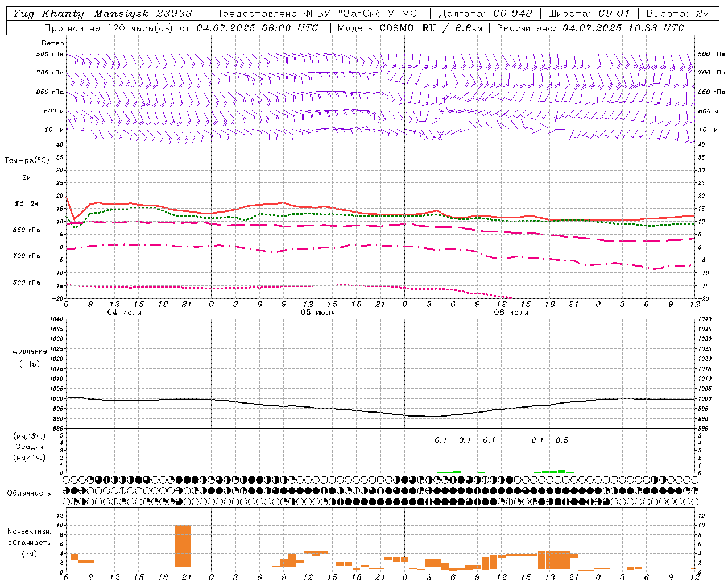Select the model label COSMO-RU / 6.6км
The height and width of the screenshot is (582, 728).
click(431, 28)
